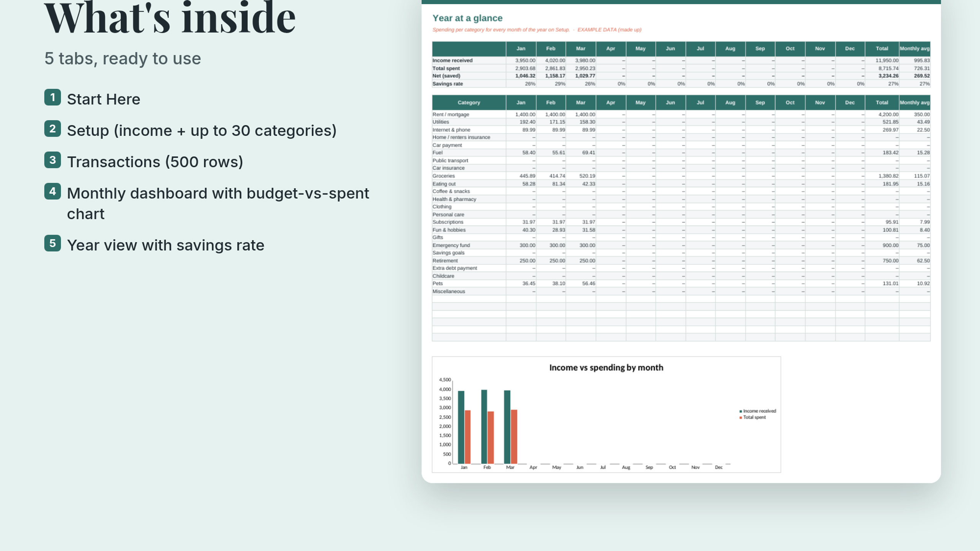Click the Mar total spent bar in chart

(514, 437)
